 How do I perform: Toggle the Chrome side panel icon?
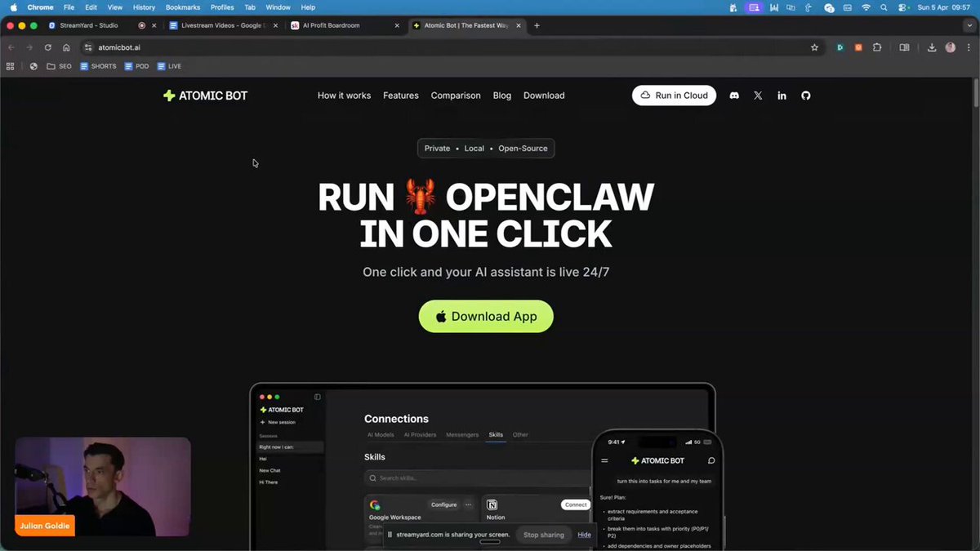(904, 47)
